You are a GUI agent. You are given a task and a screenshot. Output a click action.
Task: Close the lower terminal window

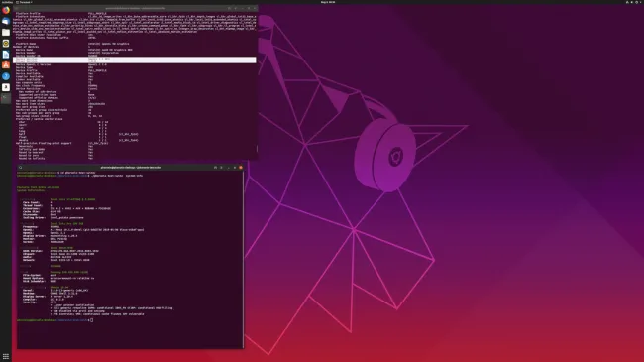tap(241, 168)
